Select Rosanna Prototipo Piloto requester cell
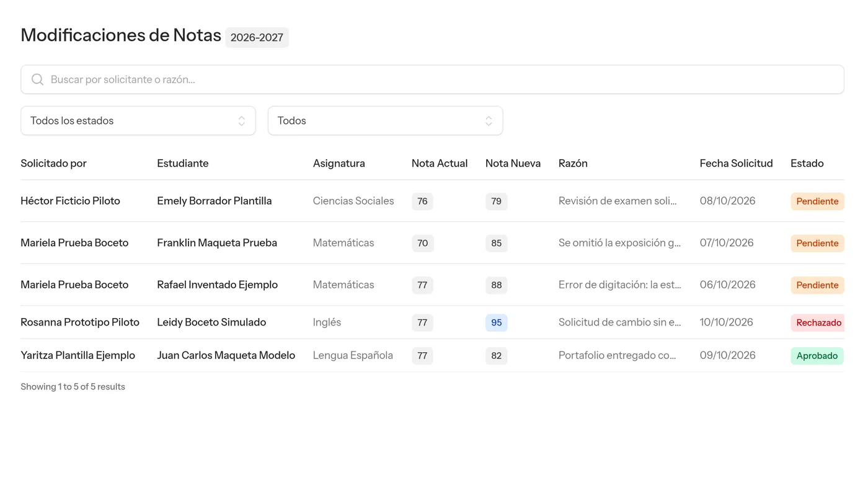The image size is (868, 478). (x=80, y=322)
